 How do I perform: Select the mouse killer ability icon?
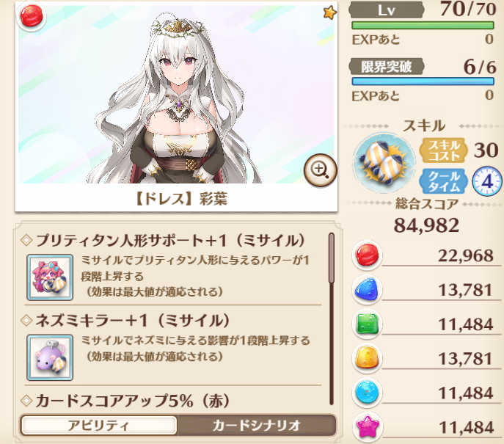click(50, 357)
